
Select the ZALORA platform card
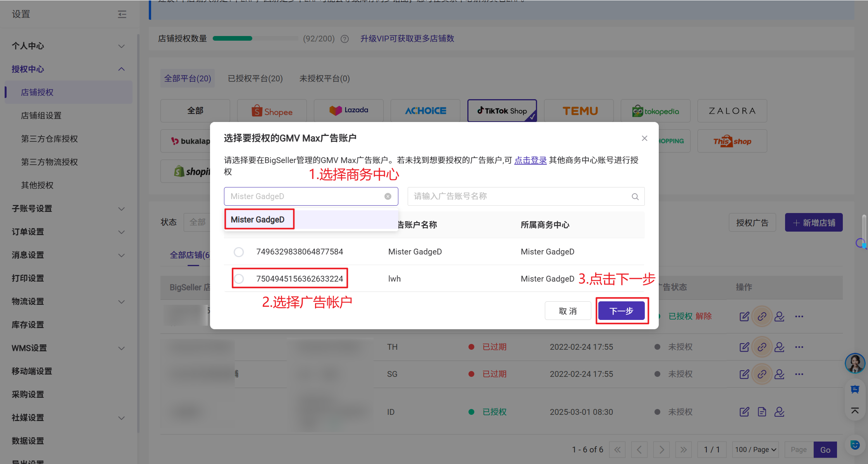[732, 111]
